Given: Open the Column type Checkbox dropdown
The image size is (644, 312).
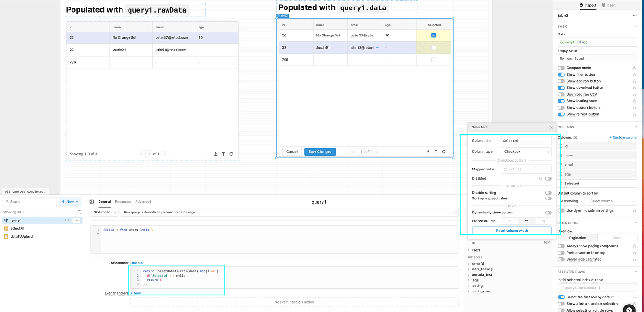Looking at the screenshot, I should (526, 151).
